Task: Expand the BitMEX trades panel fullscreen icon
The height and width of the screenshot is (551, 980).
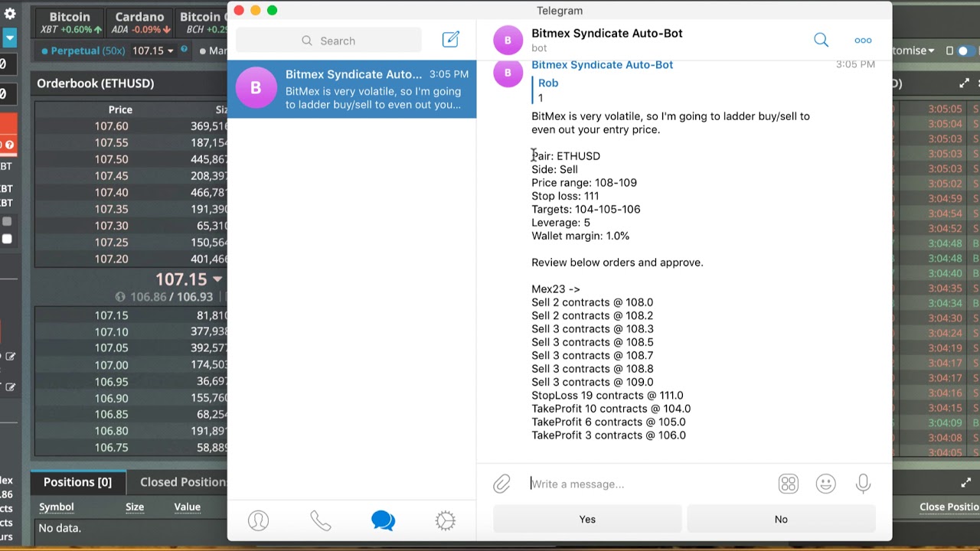Action: (964, 83)
